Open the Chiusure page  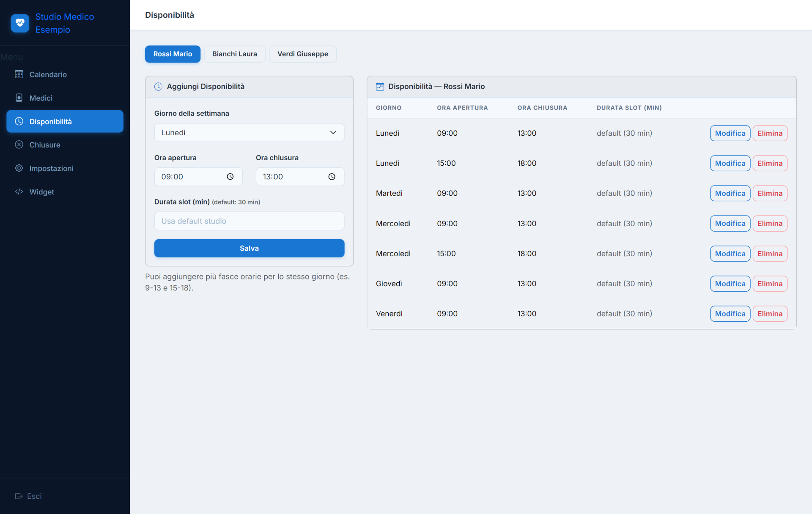(x=65, y=145)
